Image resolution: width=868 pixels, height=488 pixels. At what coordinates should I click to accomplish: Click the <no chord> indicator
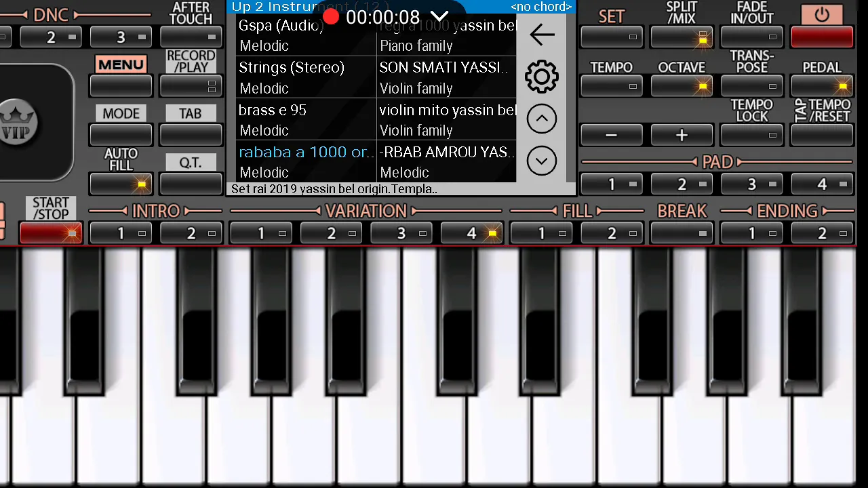540,7
